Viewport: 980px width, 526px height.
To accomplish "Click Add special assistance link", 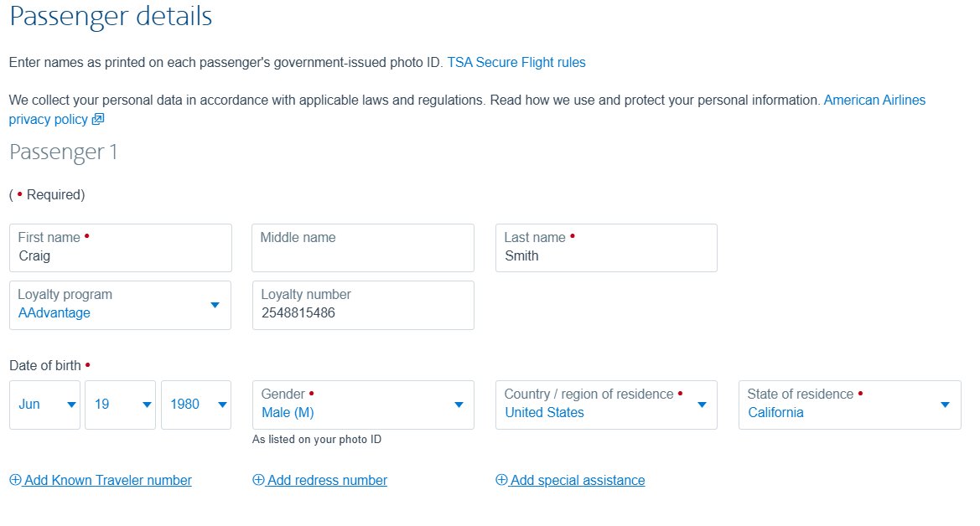I will [578, 480].
